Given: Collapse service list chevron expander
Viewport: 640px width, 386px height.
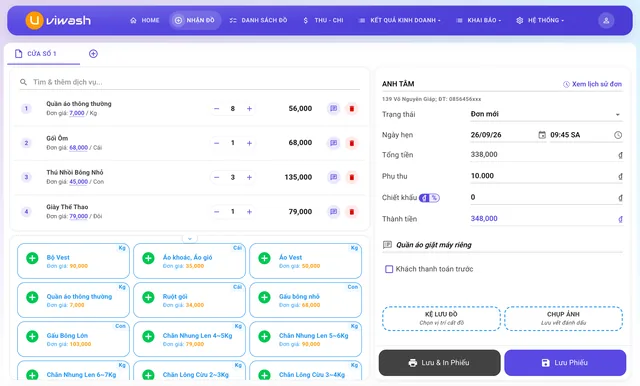Looking at the screenshot, I should (190, 239).
